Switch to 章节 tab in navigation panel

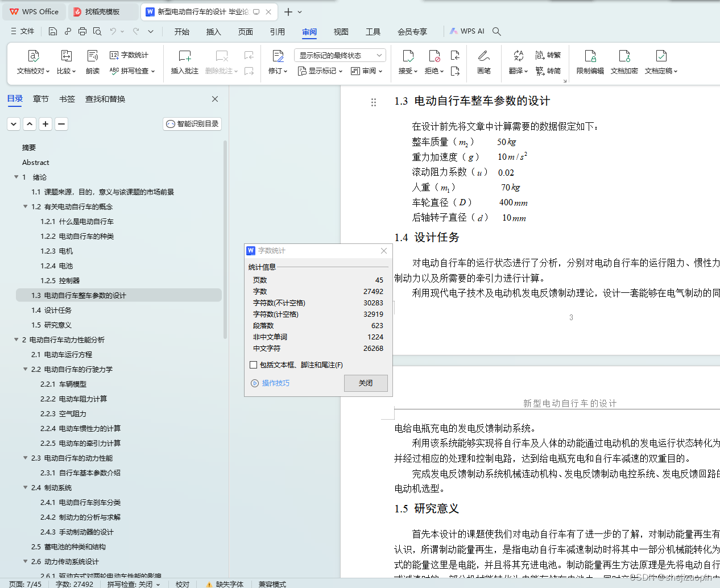[x=41, y=99]
